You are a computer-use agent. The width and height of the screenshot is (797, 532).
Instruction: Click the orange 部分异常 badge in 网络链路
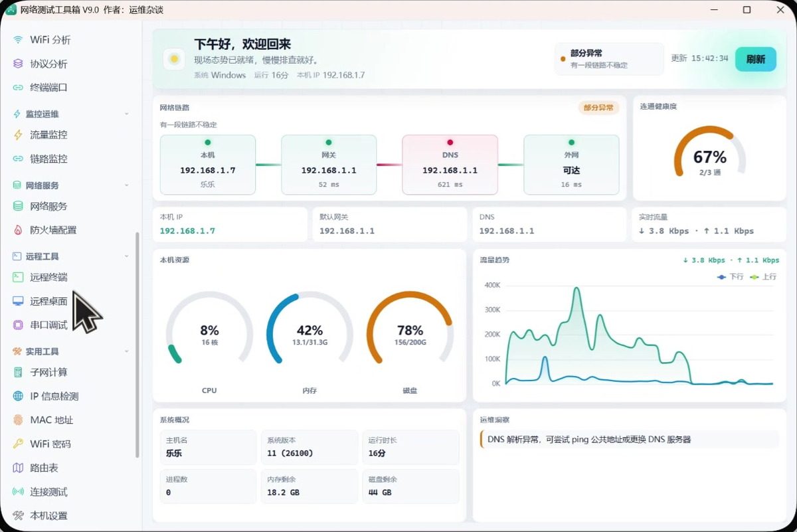598,108
